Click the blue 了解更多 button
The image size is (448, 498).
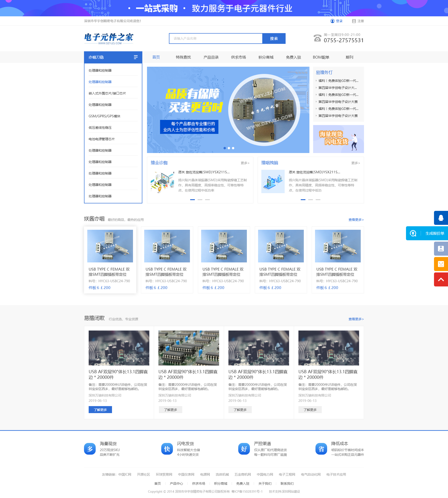(100, 410)
